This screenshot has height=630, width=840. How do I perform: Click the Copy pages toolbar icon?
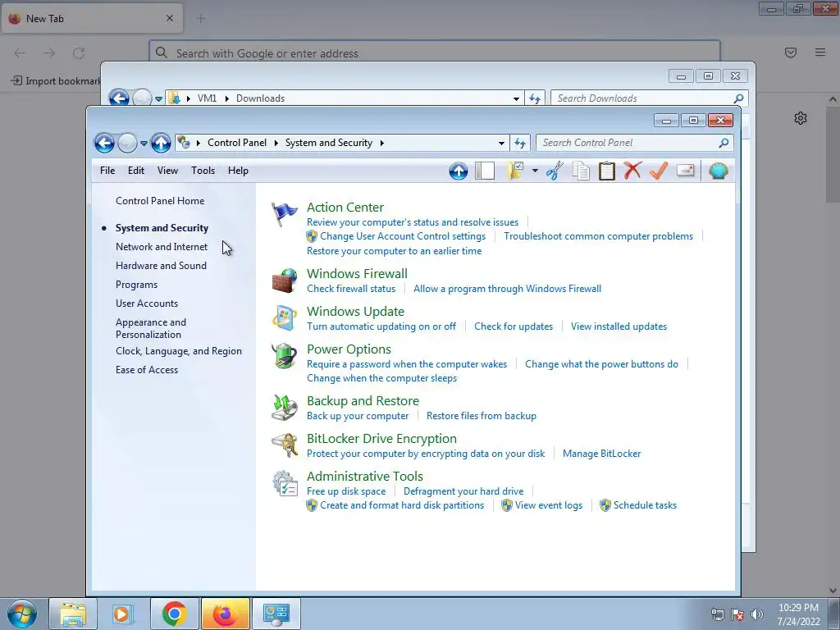(581, 171)
